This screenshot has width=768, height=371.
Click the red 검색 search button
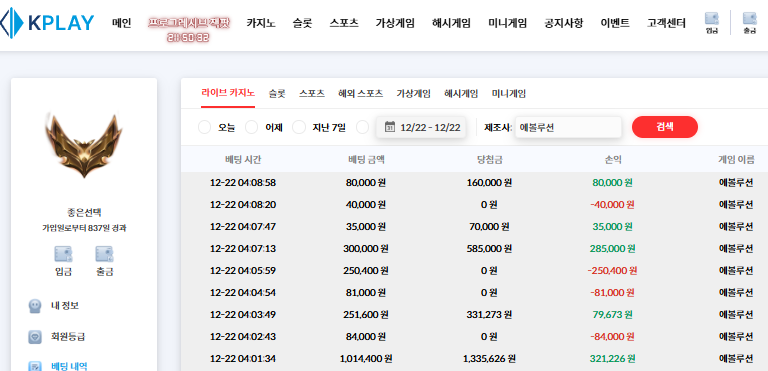pyautogui.click(x=665, y=127)
